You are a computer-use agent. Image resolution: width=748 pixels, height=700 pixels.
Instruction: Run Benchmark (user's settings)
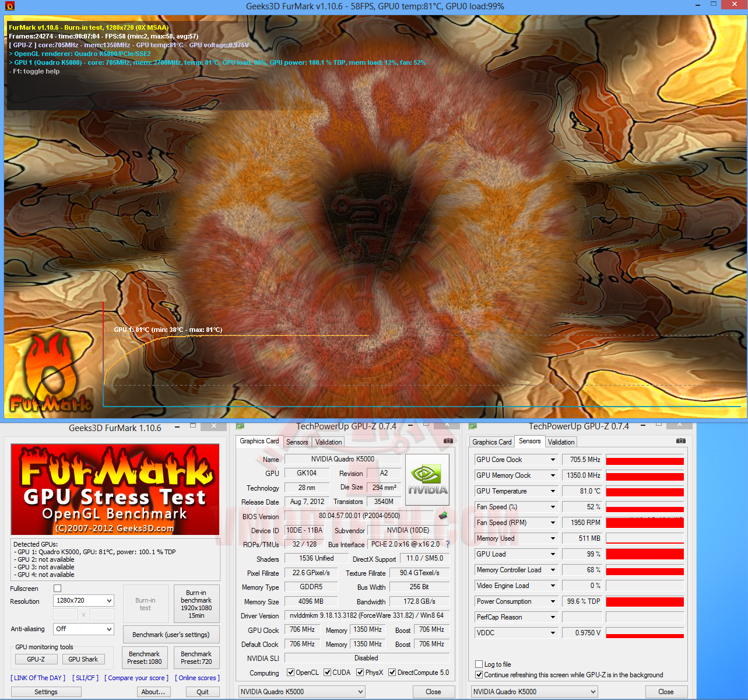pos(171,635)
